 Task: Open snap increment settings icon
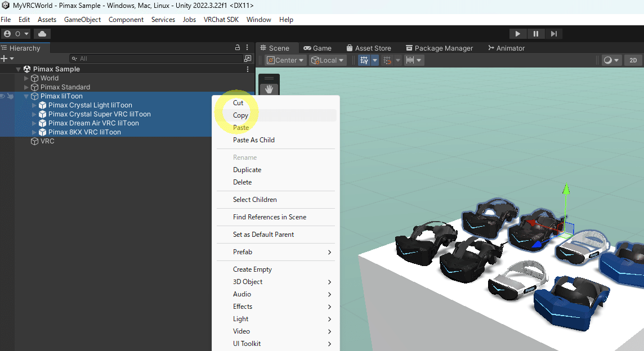click(x=413, y=60)
